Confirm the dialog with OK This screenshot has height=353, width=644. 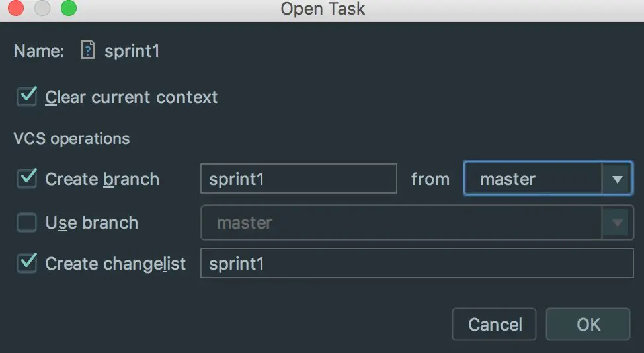click(588, 324)
